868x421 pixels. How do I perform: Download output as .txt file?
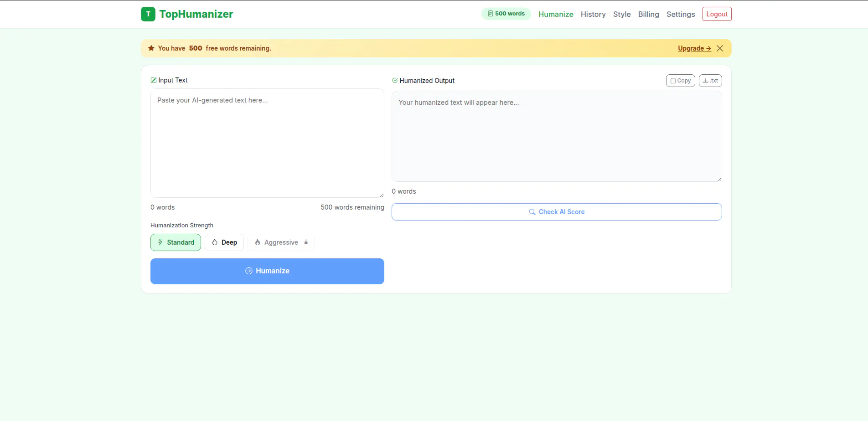(x=710, y=81)
